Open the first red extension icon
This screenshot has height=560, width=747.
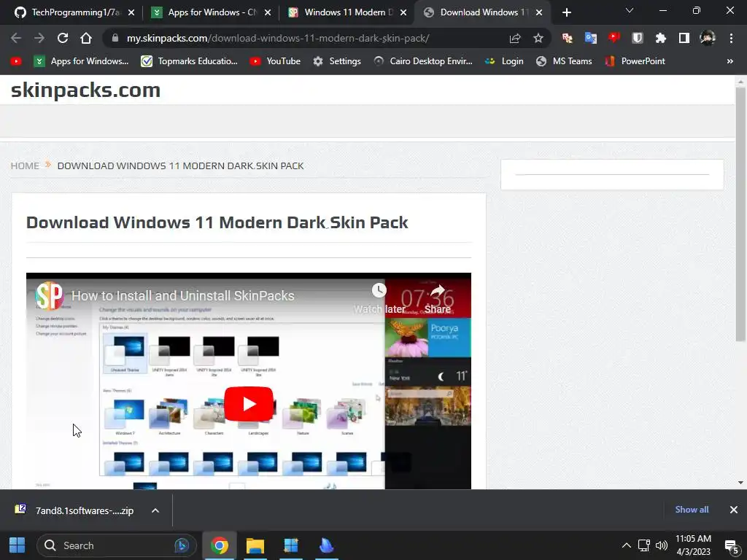point(568,38)
